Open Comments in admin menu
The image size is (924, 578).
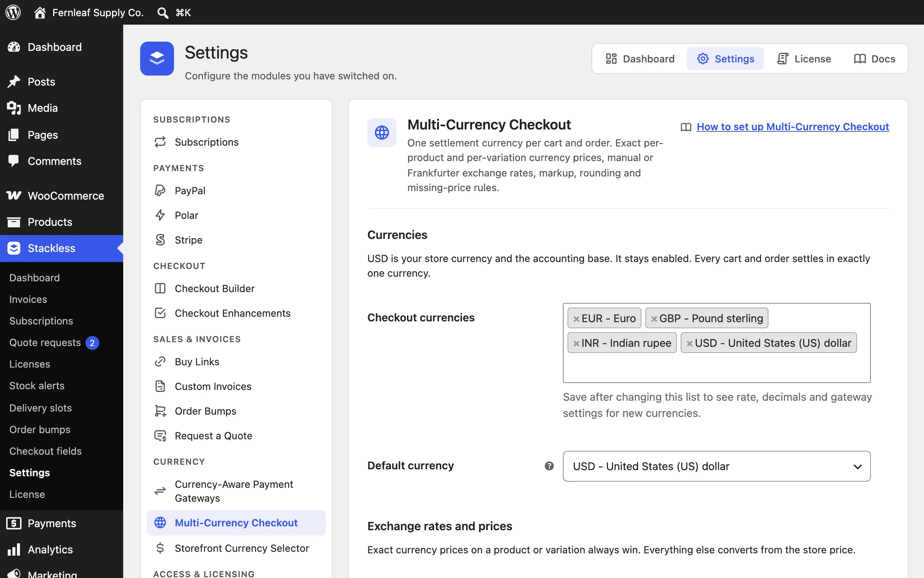pos(62,161)
